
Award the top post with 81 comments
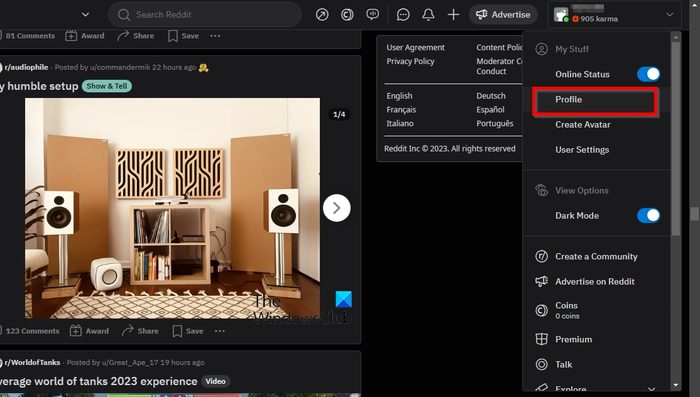(x=85, y=36)
